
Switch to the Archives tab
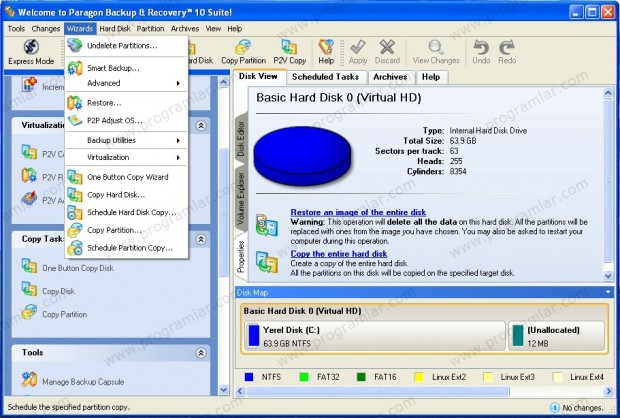(390, 77)
